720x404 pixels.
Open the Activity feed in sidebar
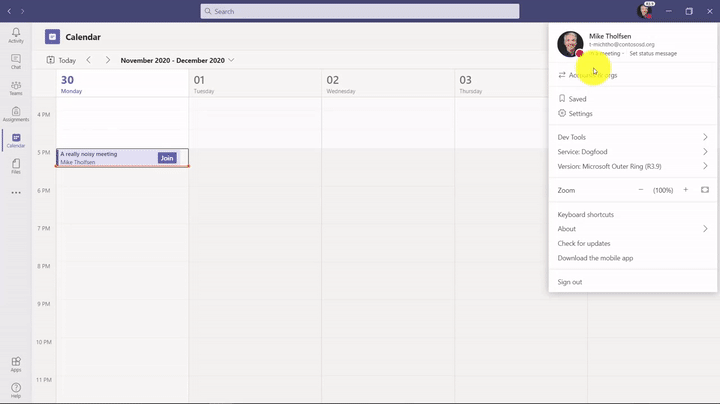point(16,35)
